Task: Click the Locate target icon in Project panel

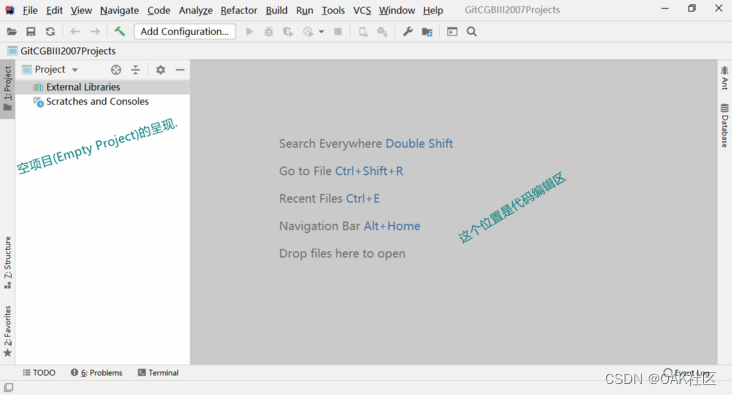Action: pos(116,70)
